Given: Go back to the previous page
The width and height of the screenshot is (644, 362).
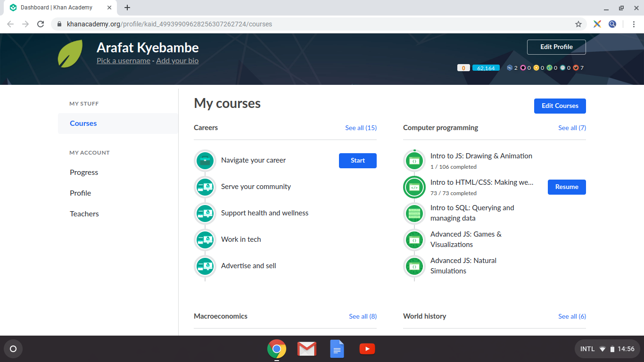Looking at the screenshot, I should 10,24.
